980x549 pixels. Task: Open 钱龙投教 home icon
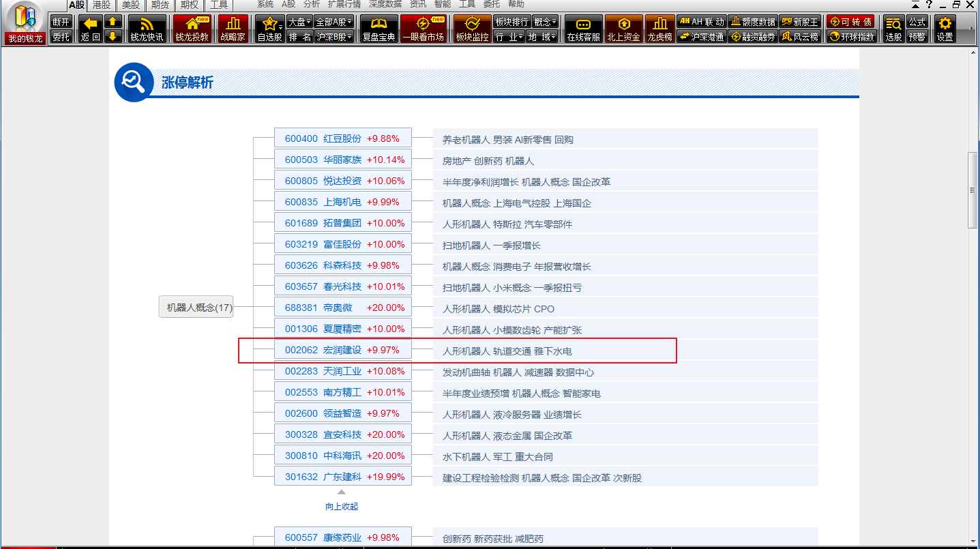tap(192, 29)
